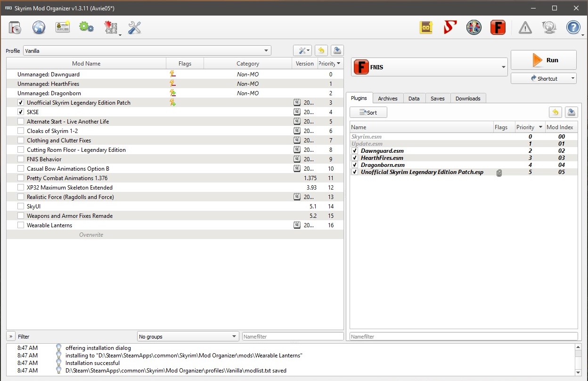Image resolution: width=588 pixels, height=381 pixels.
Task: Enable the SkyUI mod checkbox
Action: point(21,206)
